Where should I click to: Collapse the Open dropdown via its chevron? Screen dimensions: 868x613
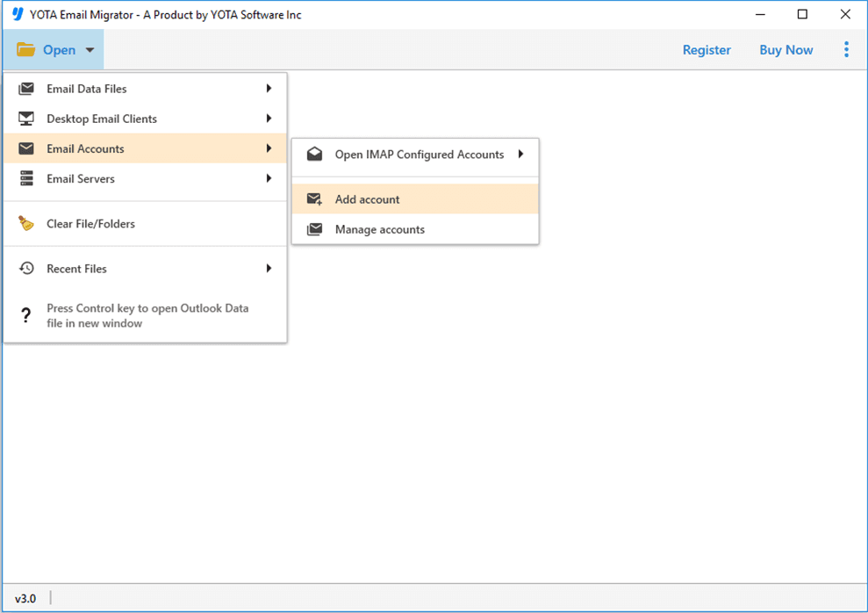point(89,50)
